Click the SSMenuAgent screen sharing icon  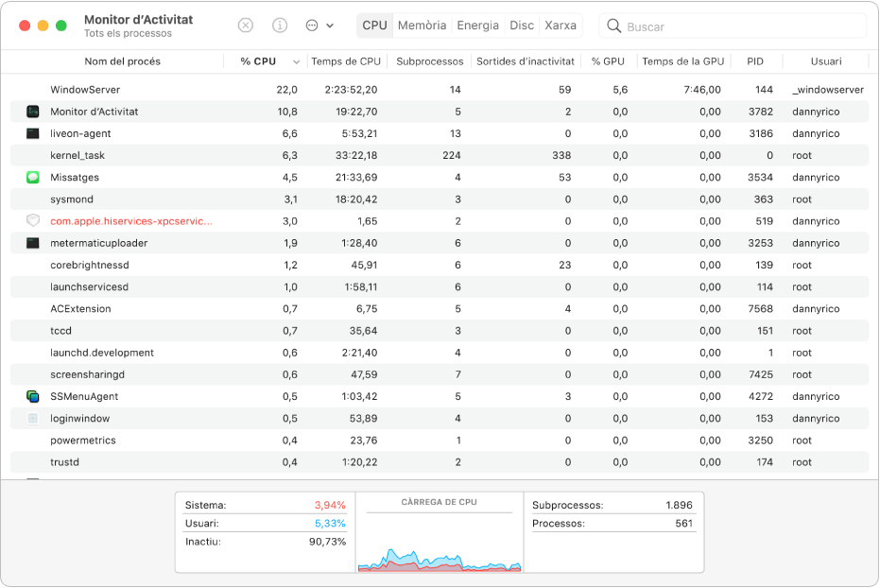click(33, 397)
